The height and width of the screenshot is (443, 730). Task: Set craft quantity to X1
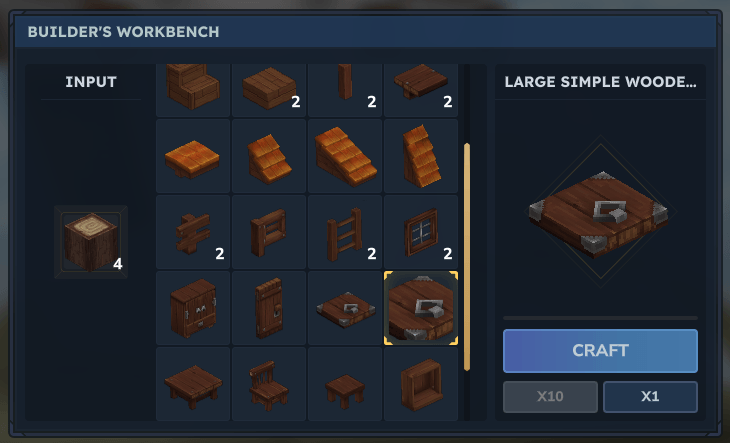coord(650,396)
